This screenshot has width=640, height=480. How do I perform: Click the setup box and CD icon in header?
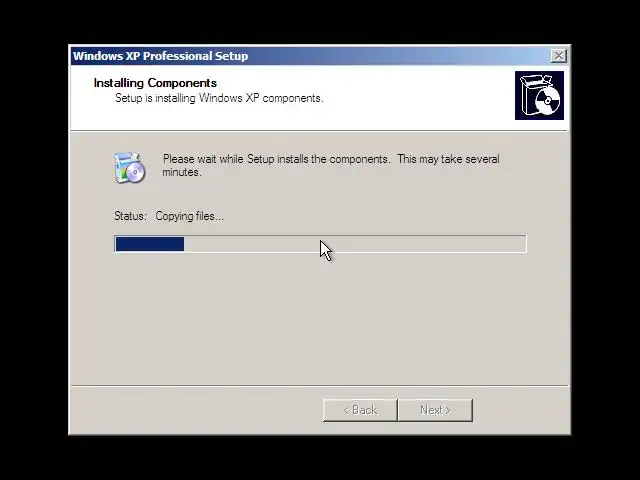tap(539, 96)
